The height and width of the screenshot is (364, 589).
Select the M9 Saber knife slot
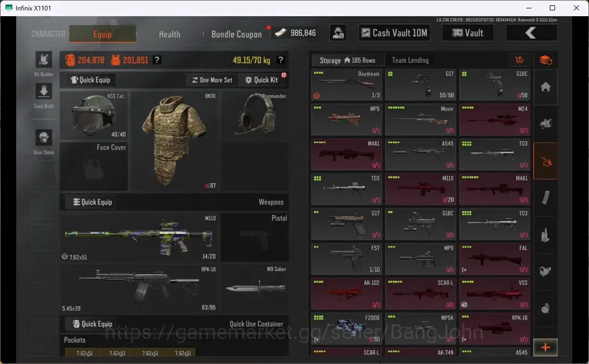[x=255, y=289]
